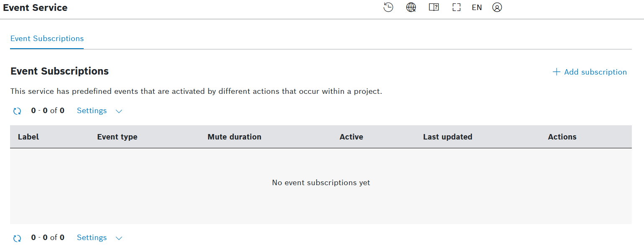Open the history clock icon in header
This screenshot has height=248, width=644.
[388, 8]
